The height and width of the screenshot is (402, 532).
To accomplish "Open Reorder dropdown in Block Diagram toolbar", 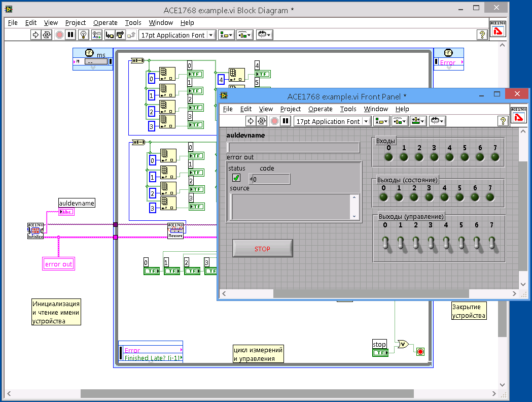I will click(x=264, y=35).
